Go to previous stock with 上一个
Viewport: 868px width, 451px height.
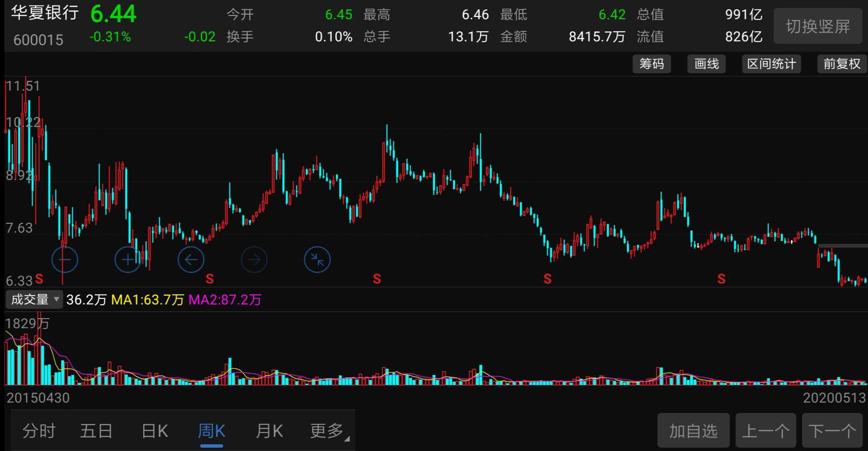coord(766,431)
